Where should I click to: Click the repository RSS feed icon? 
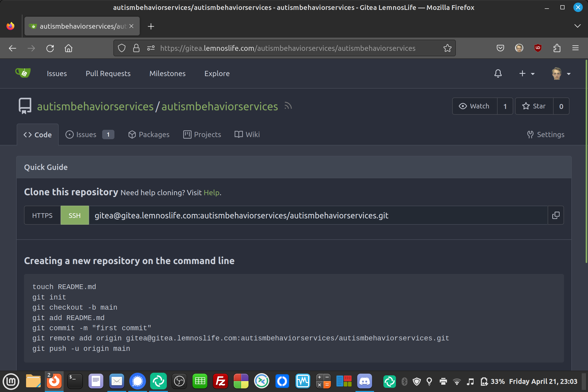click(288, 106)
